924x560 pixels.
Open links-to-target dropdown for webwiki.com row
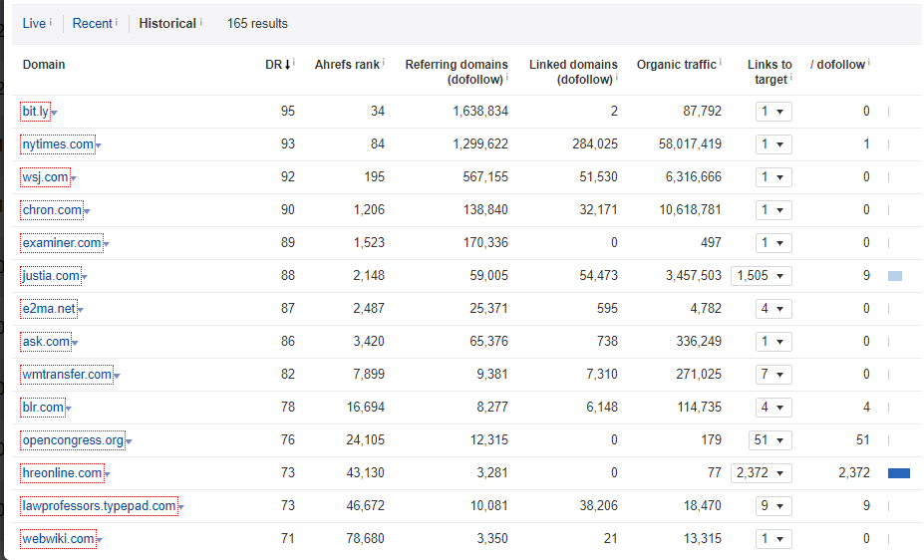tap(773, 539)
